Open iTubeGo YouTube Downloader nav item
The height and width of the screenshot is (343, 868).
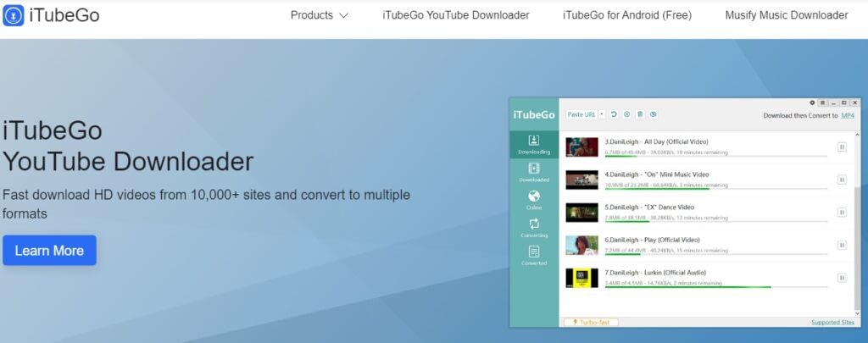tap(455, 15)
